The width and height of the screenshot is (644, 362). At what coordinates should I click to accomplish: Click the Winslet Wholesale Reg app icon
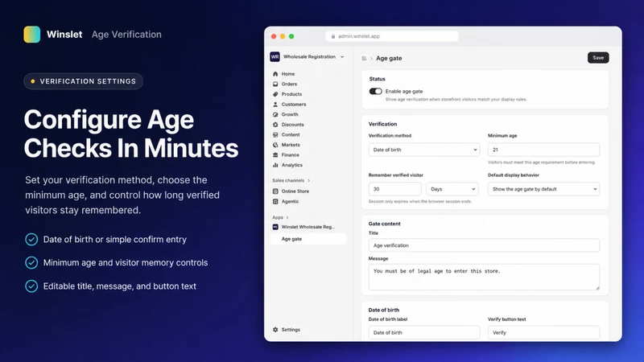pos(275,227)
